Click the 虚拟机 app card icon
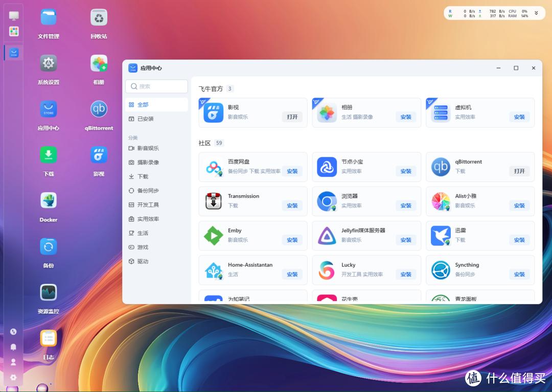The height and width of the screenshot is (392, 552). (441, 112)
